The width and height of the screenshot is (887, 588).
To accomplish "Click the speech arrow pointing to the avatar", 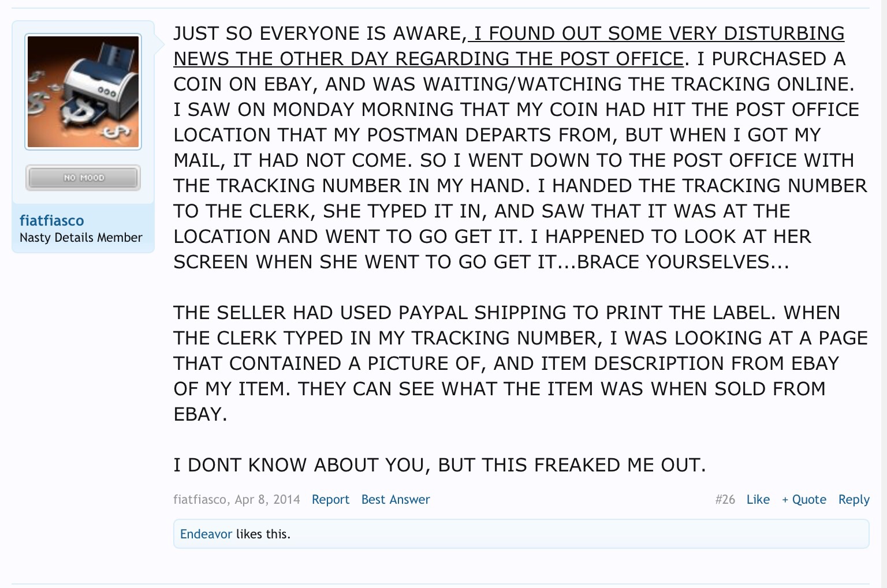I will pos(159,39).
